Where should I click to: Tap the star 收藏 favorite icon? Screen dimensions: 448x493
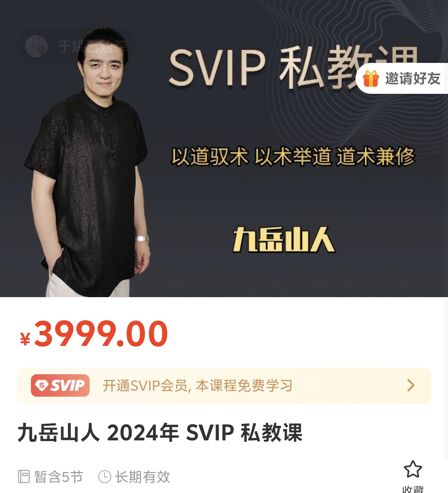tap(413, 469)
